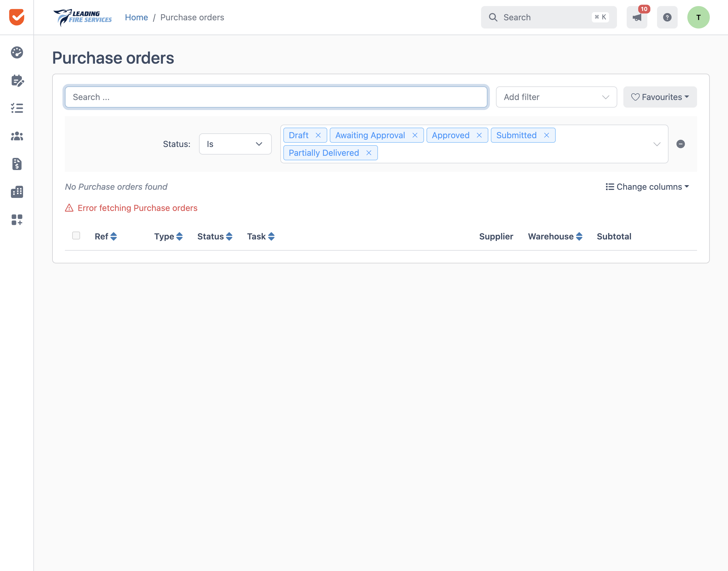Sort by Warehouse column arrows
Screen dimensions: 728x571
(x=579, y=236)
